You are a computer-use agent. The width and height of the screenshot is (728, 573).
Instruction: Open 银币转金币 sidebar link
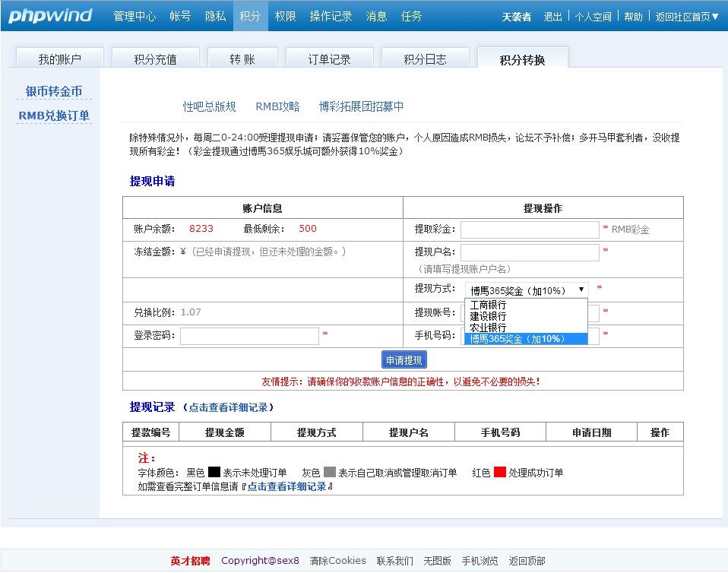tap(54, 91)
